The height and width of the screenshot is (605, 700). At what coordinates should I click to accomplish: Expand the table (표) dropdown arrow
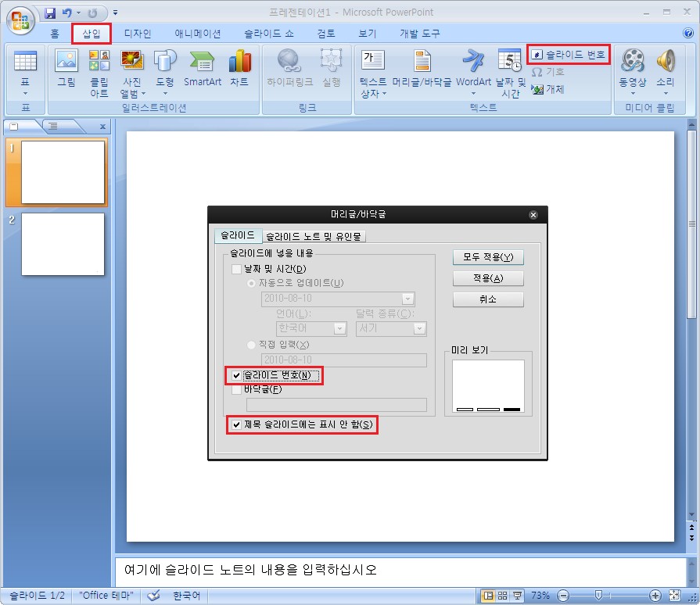25,94
